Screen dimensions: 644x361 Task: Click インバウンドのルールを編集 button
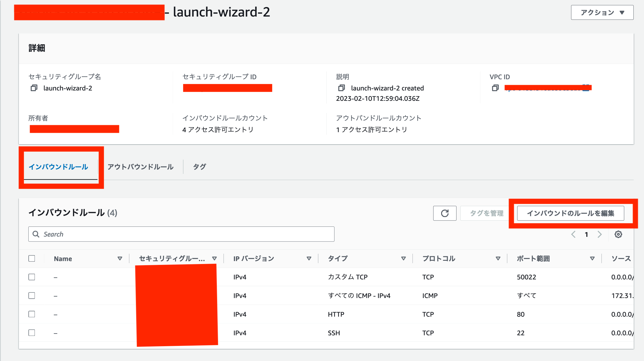[570, 213]
